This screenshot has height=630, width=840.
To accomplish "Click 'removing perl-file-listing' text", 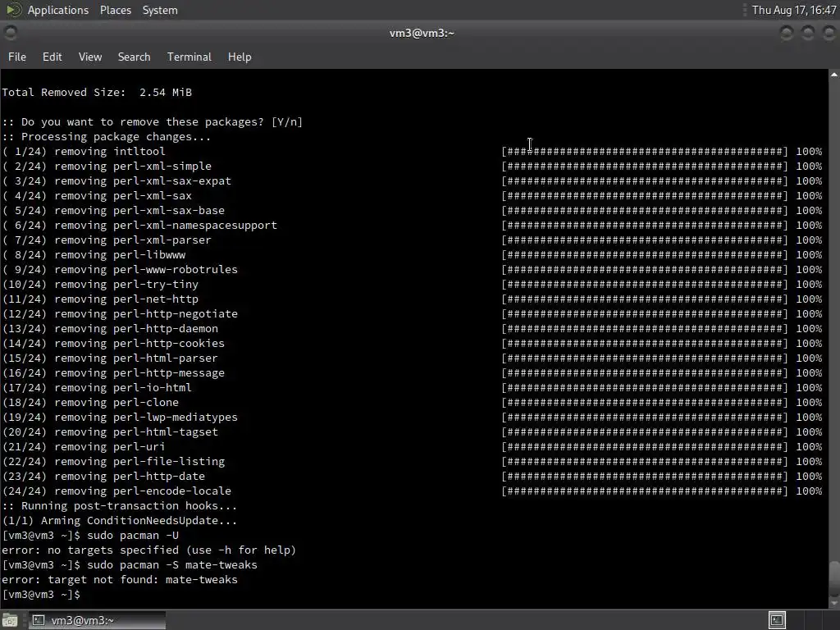I will [139, 462].
